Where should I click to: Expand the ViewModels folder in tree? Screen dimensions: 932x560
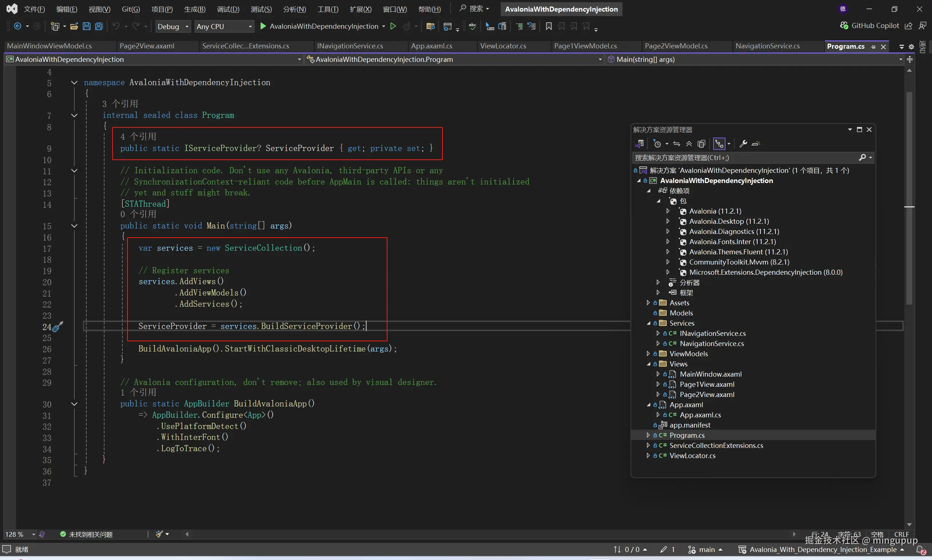click(648, 354)
